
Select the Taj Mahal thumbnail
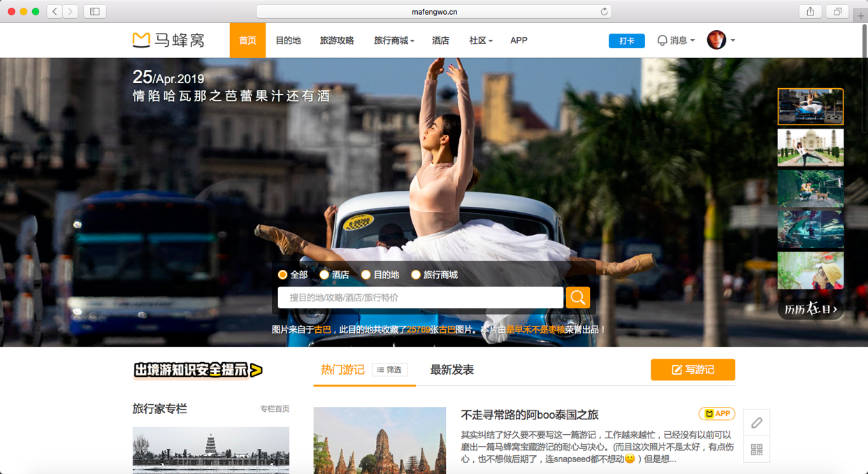tap(810, 147)
